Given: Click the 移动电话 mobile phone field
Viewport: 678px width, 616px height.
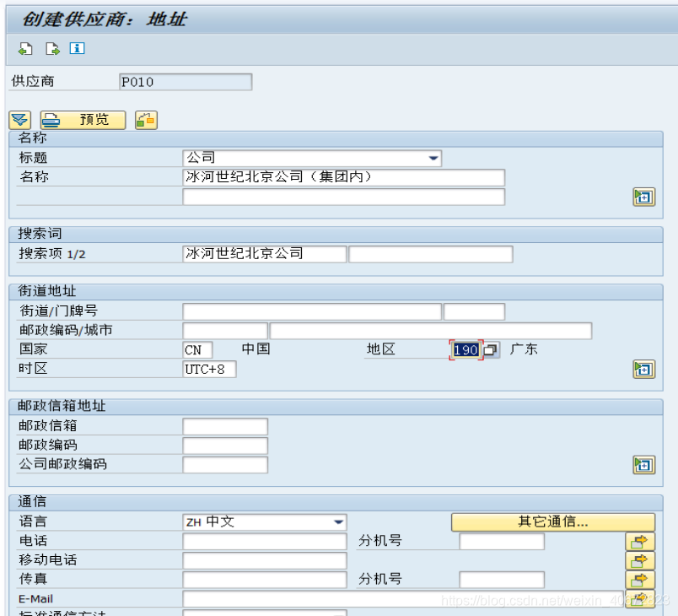Looking at the screenshot, I should pos(265,560).
